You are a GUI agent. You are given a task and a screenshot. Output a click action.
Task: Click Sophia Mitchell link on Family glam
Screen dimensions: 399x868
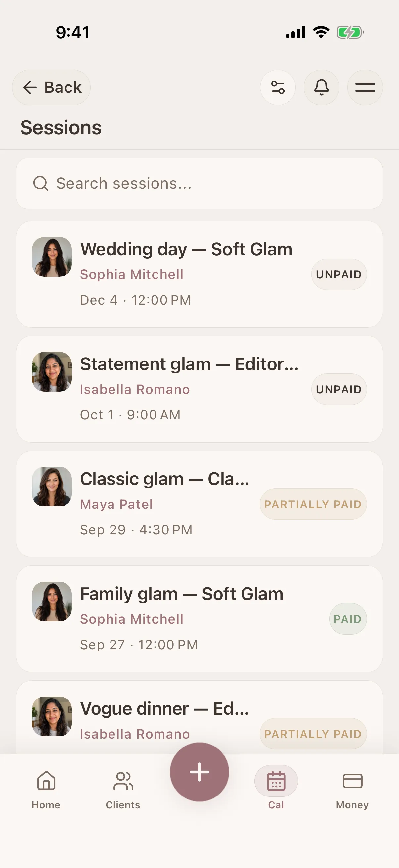[132, 619]
